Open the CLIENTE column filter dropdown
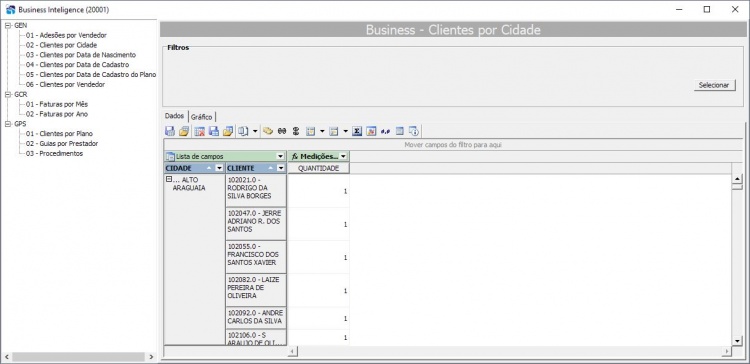Screen dimensions: 750x364 [x=280, y=168]
